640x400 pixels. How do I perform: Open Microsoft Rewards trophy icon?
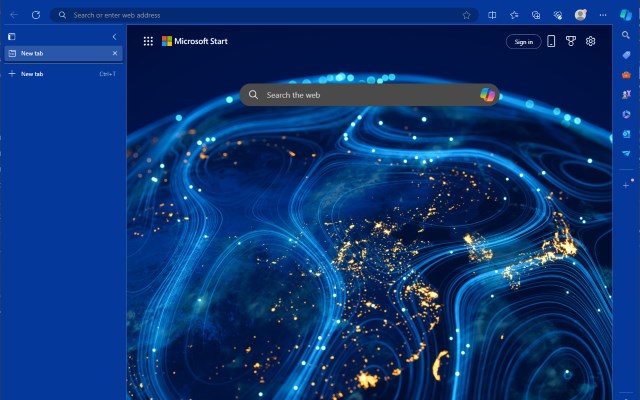571,41
